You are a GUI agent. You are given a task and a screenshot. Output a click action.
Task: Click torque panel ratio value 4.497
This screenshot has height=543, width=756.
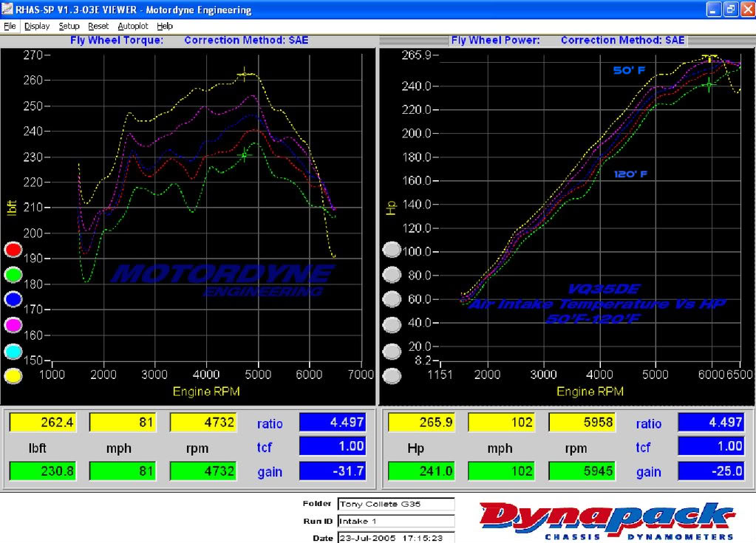click(333, 422)
